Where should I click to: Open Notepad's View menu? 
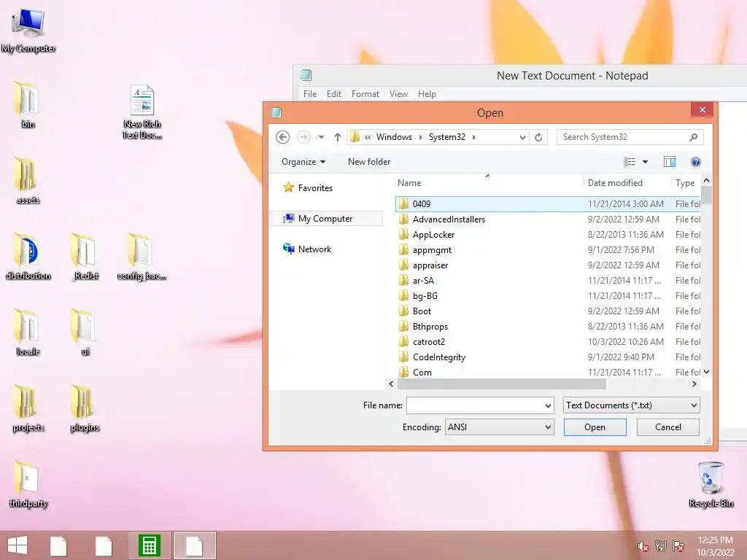398,94
